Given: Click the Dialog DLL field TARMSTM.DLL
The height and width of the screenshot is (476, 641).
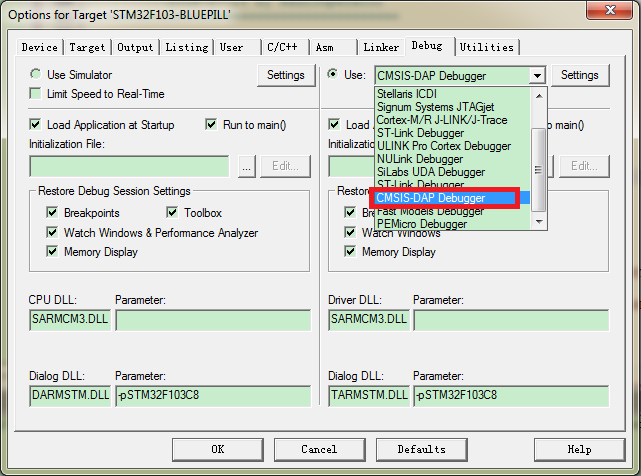Looking at the screenshot, I should pos(369,395).
